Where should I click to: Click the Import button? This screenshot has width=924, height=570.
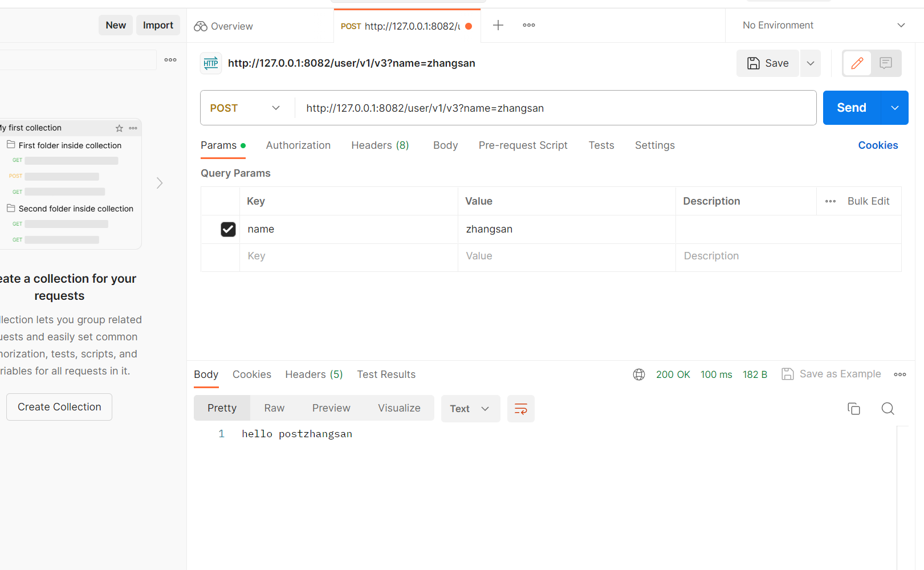(x=158, y=25)
